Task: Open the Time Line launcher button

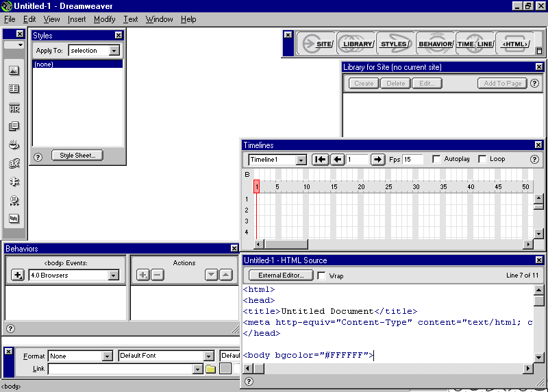Action: (x=475, y=44)
